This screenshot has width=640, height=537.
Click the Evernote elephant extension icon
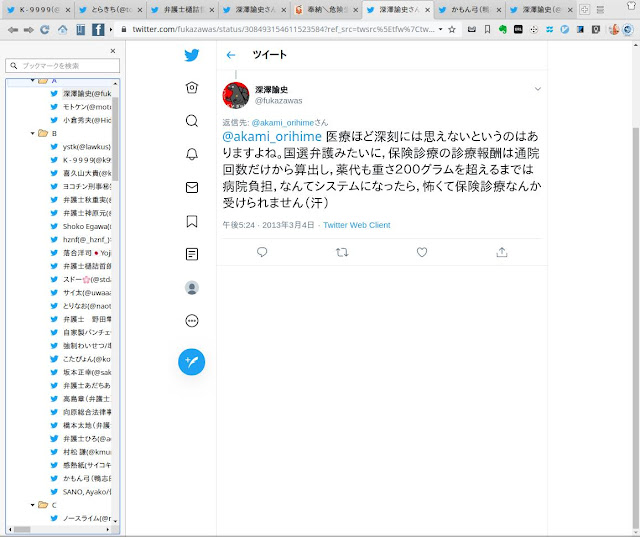pos(503,29)
